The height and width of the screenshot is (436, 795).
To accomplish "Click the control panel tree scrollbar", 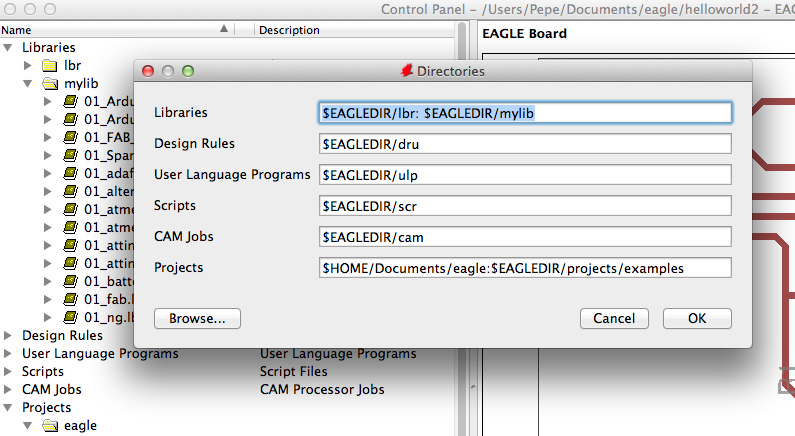I will point(462,228).
